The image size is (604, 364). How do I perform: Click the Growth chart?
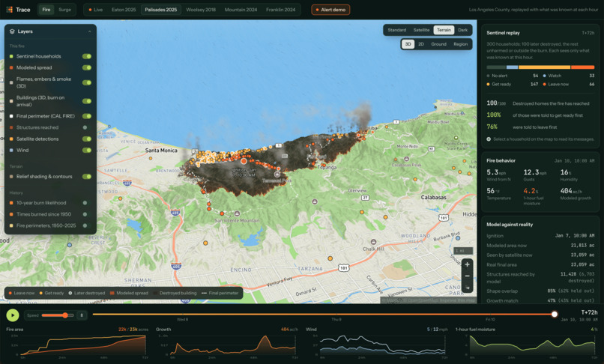click(x=227, y=344)
